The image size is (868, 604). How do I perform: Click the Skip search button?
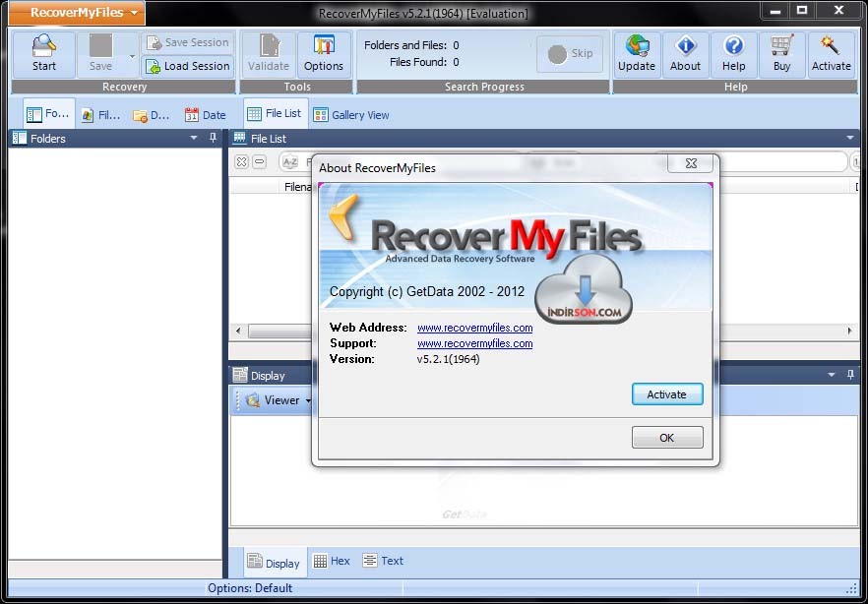click(x=570, y=54)
